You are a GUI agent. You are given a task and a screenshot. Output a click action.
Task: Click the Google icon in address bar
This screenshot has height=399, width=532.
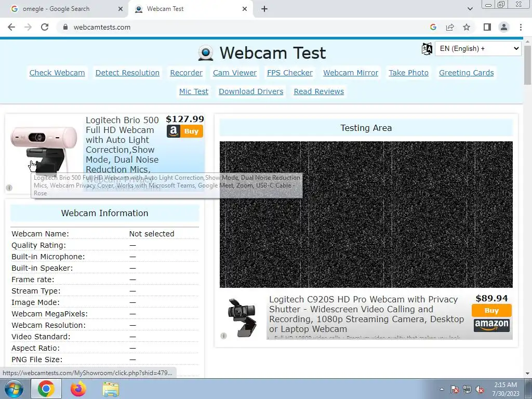tap(433, 27)
